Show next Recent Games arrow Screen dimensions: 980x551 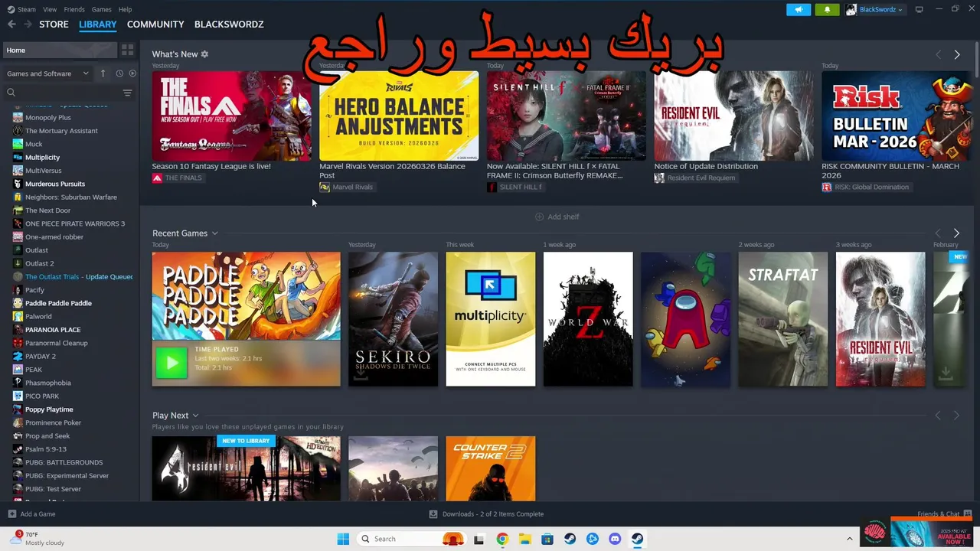pos(956,233)
